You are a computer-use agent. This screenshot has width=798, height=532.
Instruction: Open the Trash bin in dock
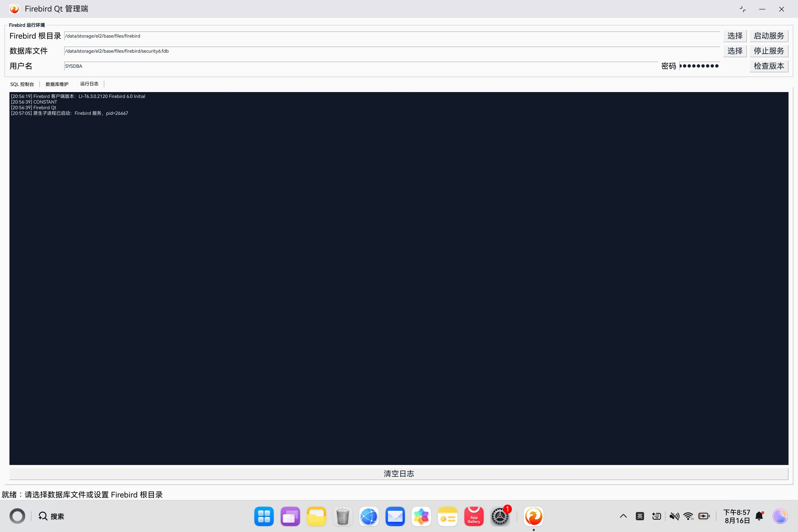tap(343, 516)
